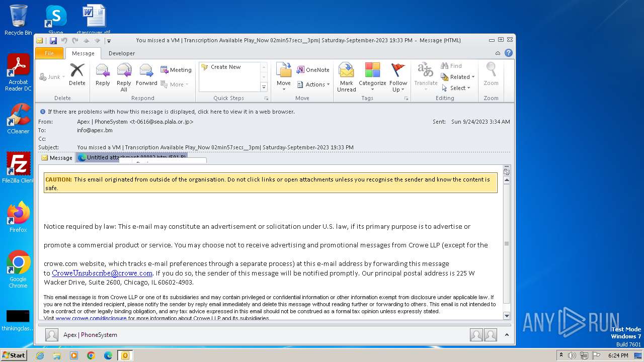Expand the People Pane chevron
The height and width of the screenshot is (362, 644).
pos(507,335)
